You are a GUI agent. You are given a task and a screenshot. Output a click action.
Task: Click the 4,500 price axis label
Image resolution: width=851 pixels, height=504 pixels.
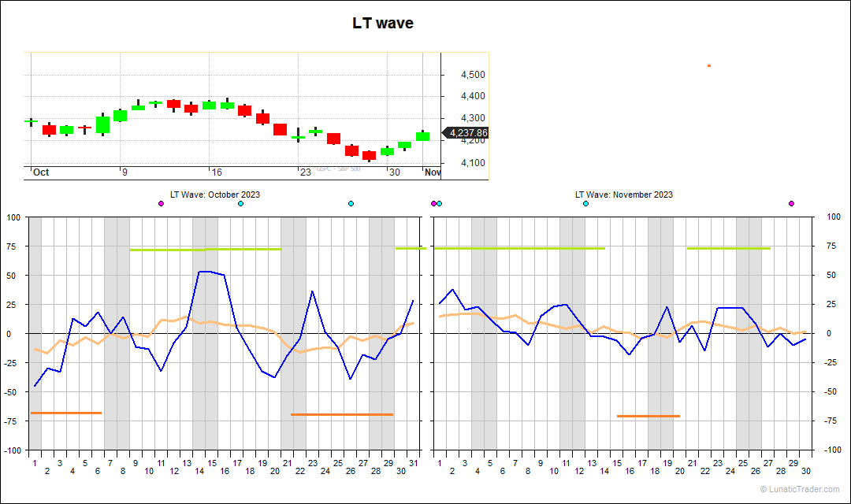[473, 75]
